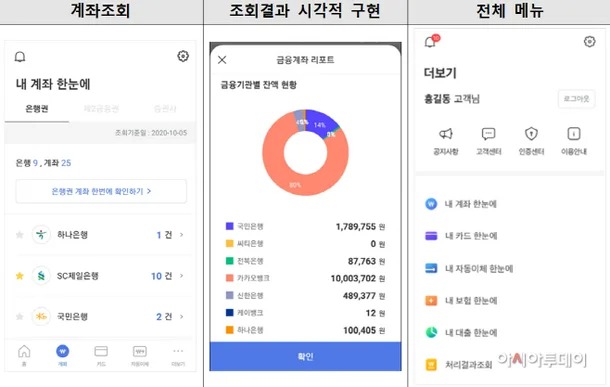Click 1 건 count for 하나은행
The height and width of the screenshot is (387, 610).
point(164,235)
